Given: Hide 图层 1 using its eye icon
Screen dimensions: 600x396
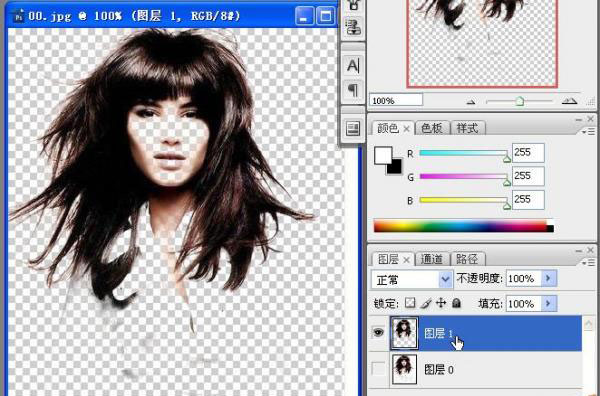Looking at the screenshot, I should tap(378, 333).
